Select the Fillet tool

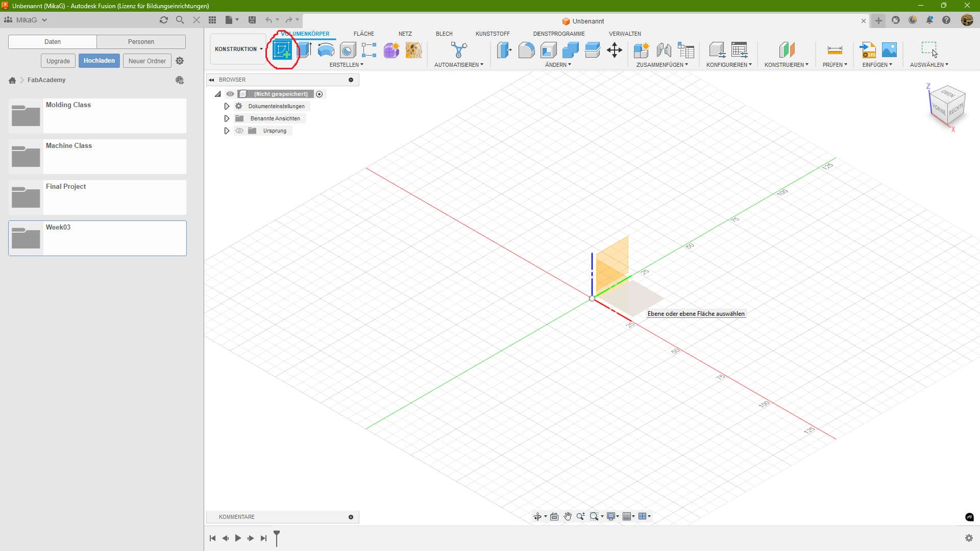[526, 50]
